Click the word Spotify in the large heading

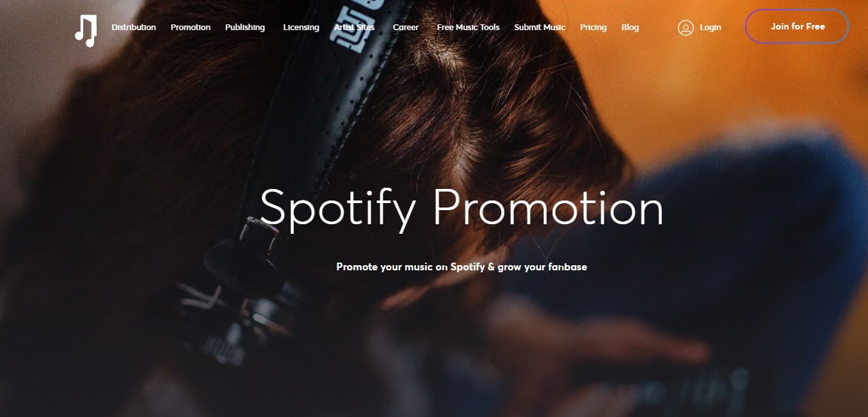click(x=338, y=209)
